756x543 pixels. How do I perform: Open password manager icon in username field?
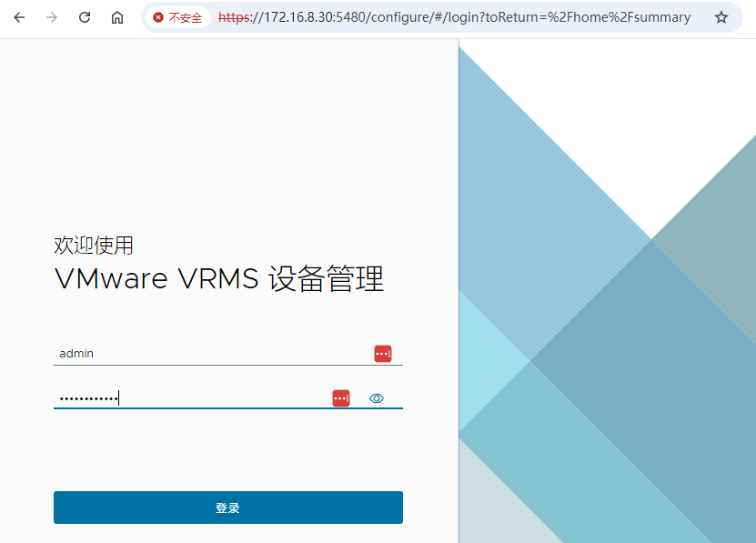point(383,354)
